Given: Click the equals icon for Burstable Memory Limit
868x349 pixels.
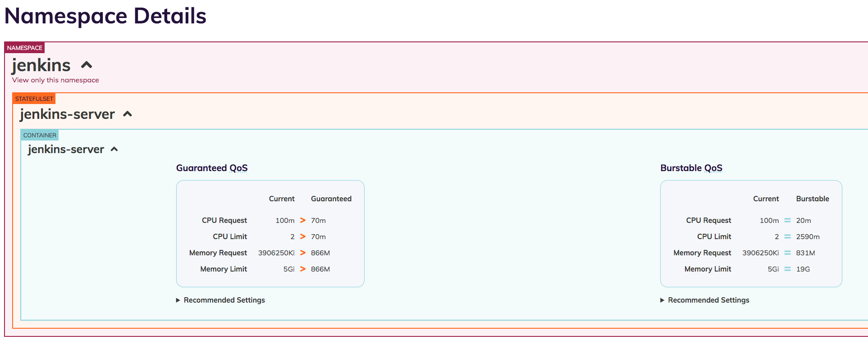Looking at the screenshot, I should (x=787, y=269).
